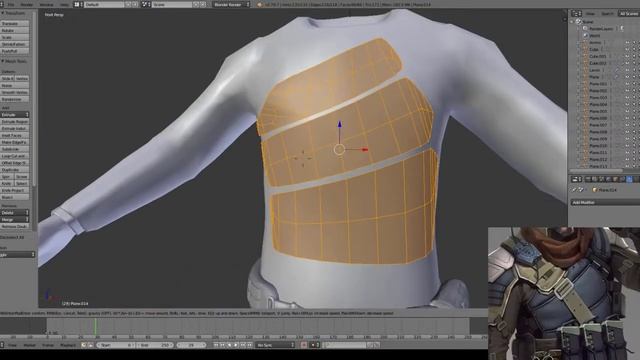The height and width of the screenshot is (360, 640).
Task: Open the File menu
Action: coord(11,4)
